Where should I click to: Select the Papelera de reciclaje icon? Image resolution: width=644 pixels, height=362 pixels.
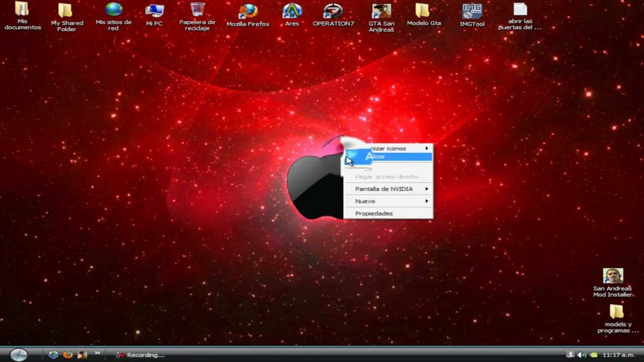(x=197, y=16)
